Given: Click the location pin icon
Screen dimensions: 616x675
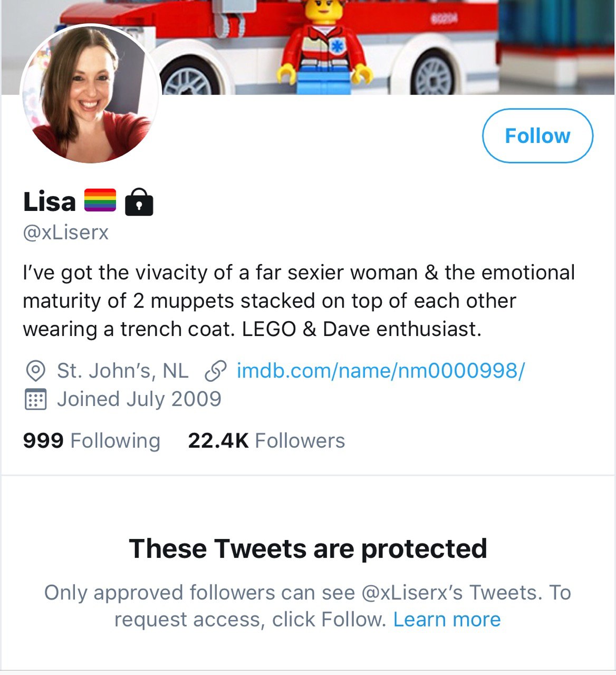Looking at the screenshot, I should pos(35,371).
